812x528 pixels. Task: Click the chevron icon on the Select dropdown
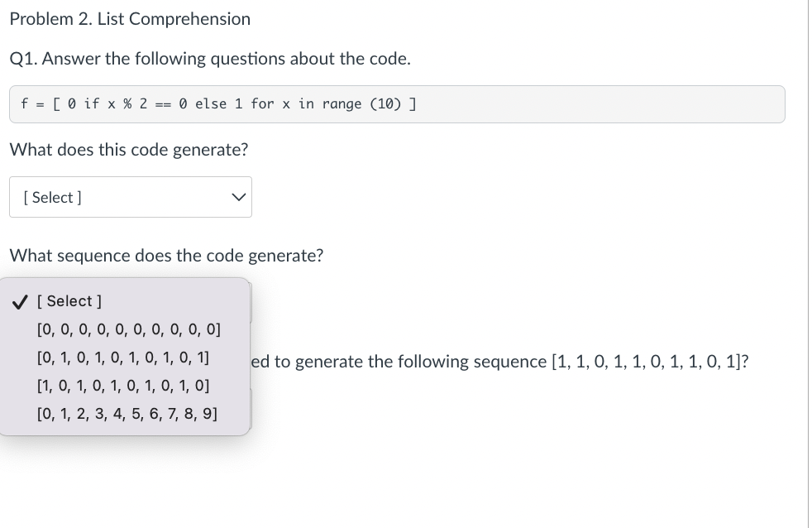pyautogui.click(x=238, y=197)
